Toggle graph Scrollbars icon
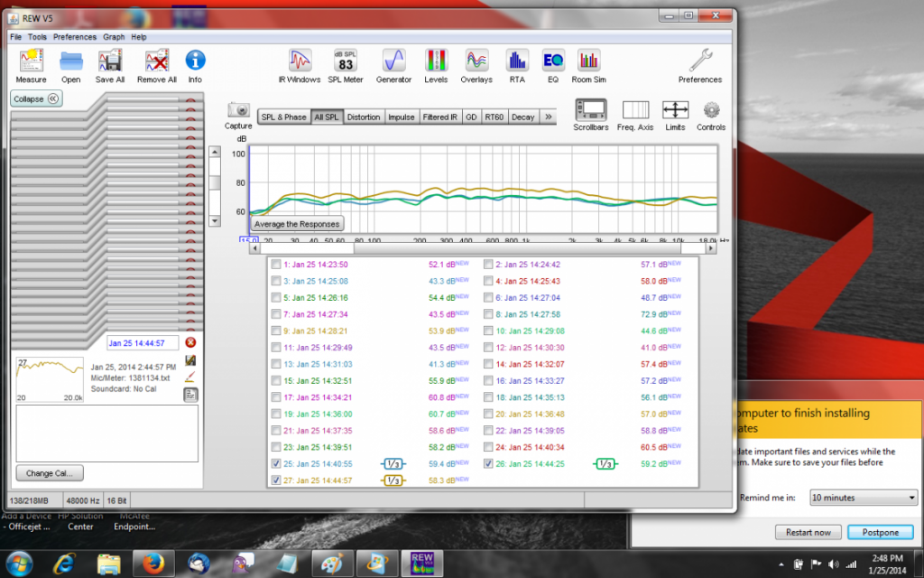 (x=591, y=109)
